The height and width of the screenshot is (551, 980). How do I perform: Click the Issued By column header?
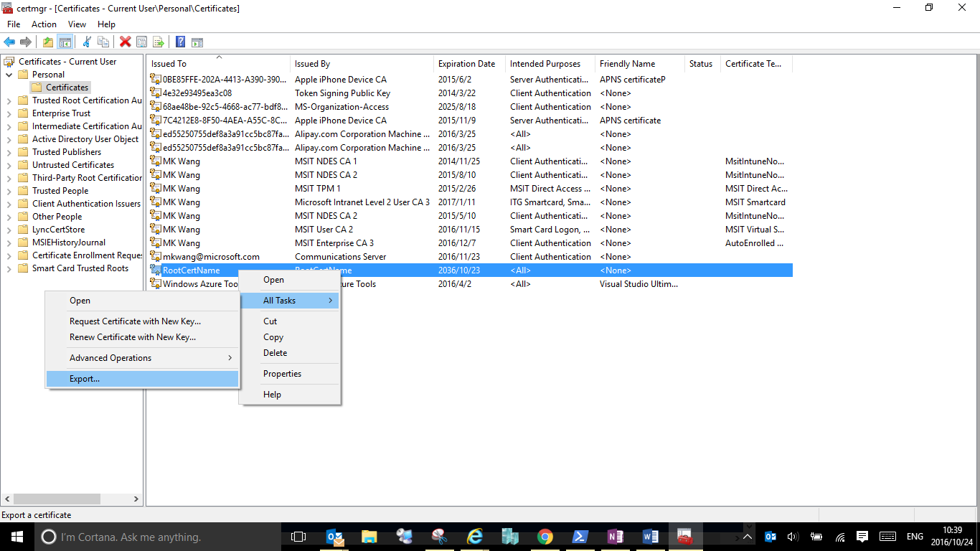312,64
